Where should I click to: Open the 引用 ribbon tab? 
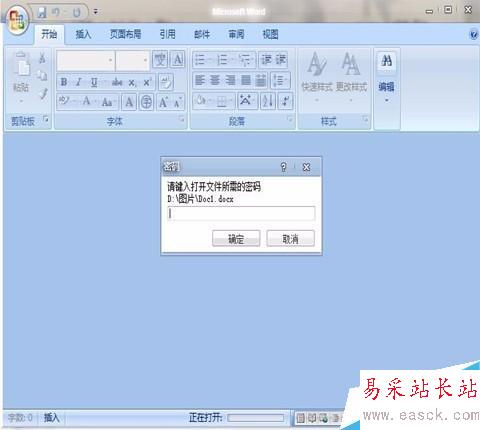168,34
